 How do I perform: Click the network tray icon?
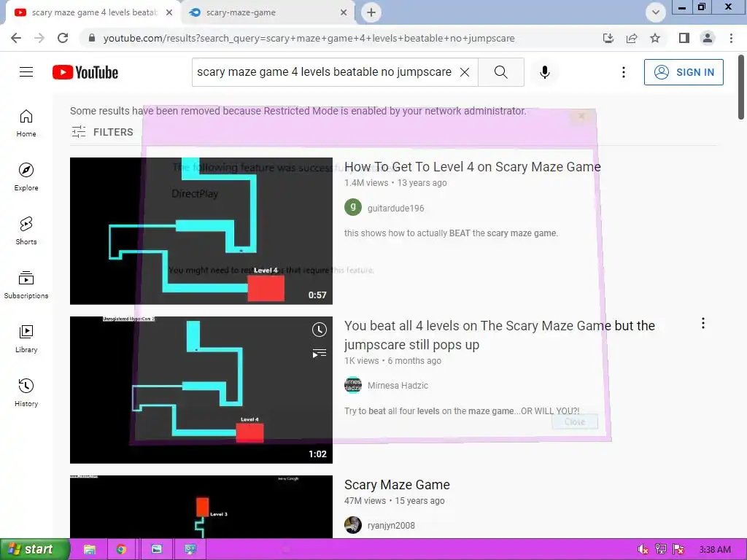[x=661, y=550]
